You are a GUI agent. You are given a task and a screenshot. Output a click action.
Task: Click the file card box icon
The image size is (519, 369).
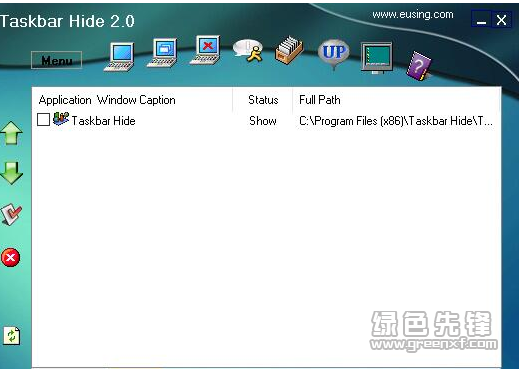coord(289,50)
